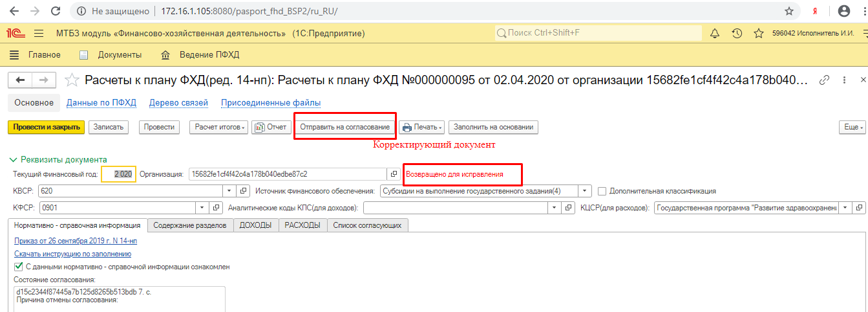
Task: Open the 1C hamburger main menu
Action: (38, 33)
